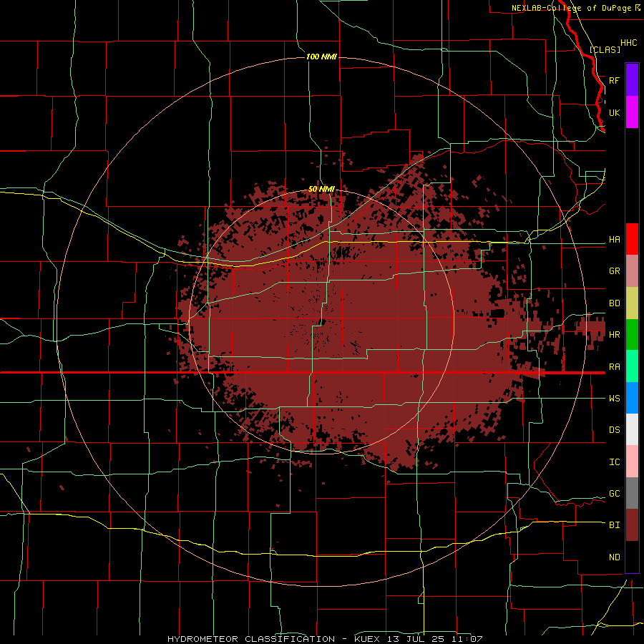Click the WS blue legend swatch

tap(632, 398)
